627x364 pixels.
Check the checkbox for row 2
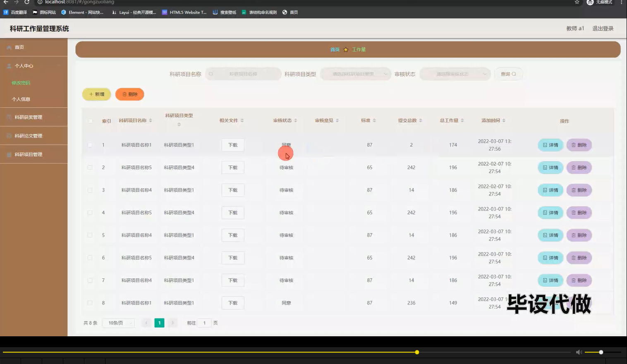point(90,168)
